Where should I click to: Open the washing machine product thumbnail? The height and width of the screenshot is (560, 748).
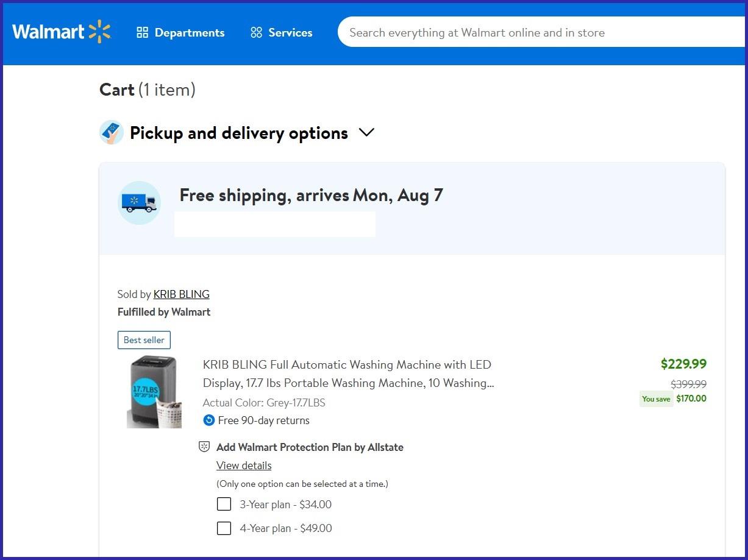(154, 391)
